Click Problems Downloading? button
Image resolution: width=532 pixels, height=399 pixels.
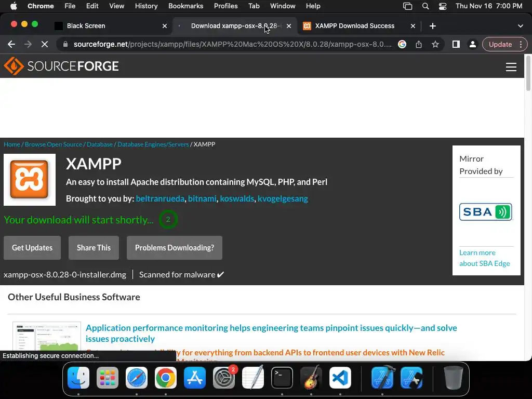[x=175, y=248]
